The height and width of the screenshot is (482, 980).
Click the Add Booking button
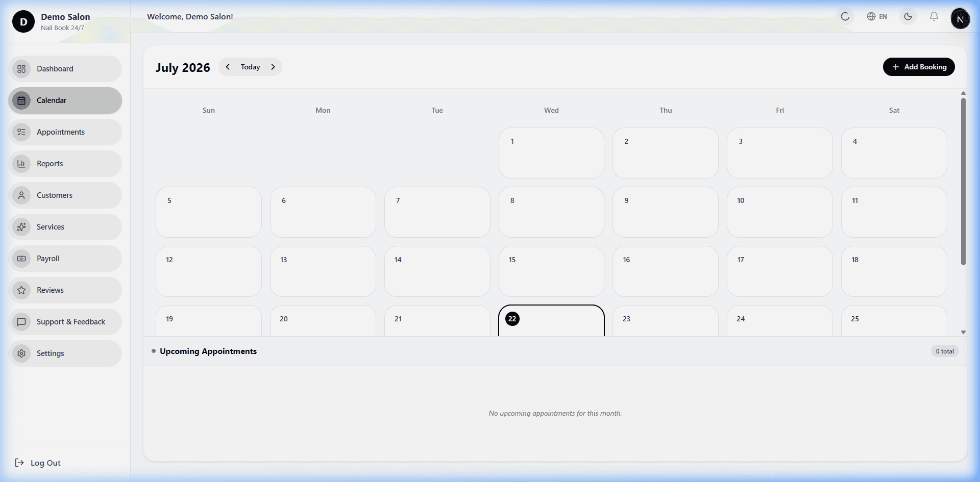pos(919,67)
